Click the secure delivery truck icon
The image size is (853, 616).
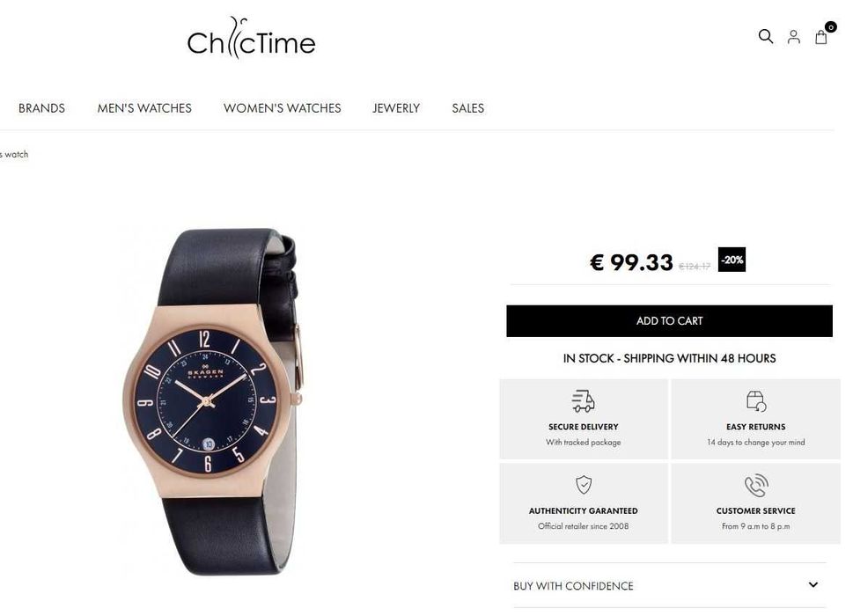tap(583, 400)
